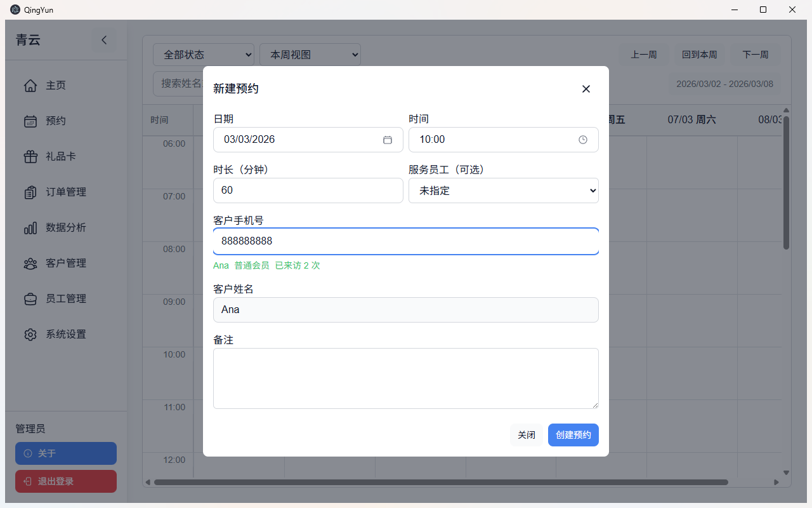The image size is (812, 508).
Task: Click the 客户管理 people icon
Action: [30, 263]
